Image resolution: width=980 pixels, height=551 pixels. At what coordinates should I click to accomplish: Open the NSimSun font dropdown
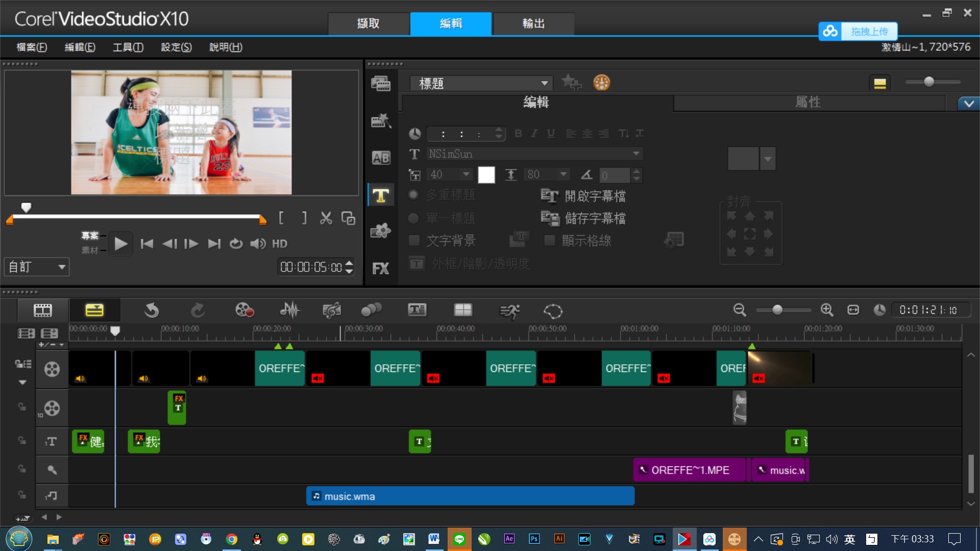coord(534,154)
